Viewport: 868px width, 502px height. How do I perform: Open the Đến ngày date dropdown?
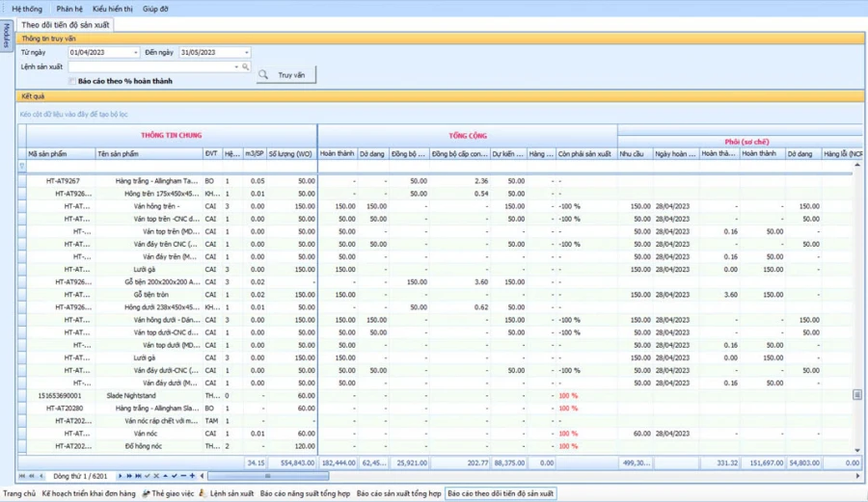[x=246, y=53]
